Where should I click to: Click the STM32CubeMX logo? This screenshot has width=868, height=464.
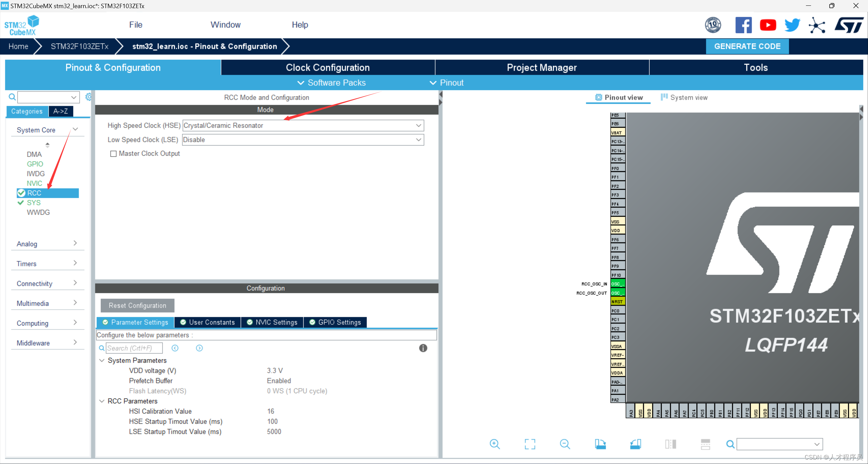tap(21, 25)
